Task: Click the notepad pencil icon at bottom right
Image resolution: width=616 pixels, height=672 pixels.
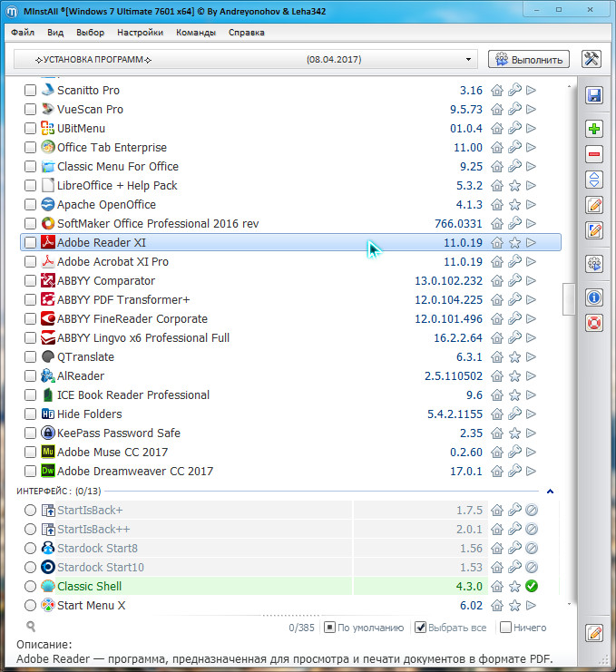Action: click(594, 633)
